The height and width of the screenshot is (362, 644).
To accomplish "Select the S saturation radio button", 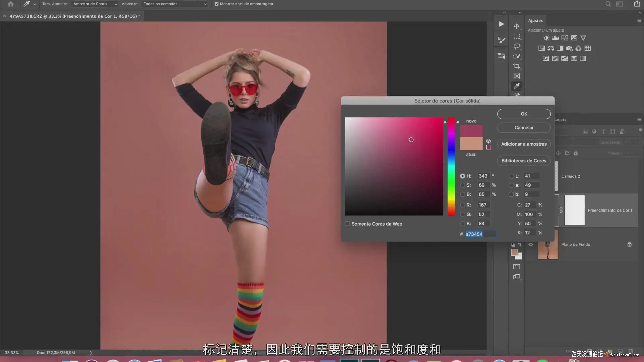I will click(463, 185).
